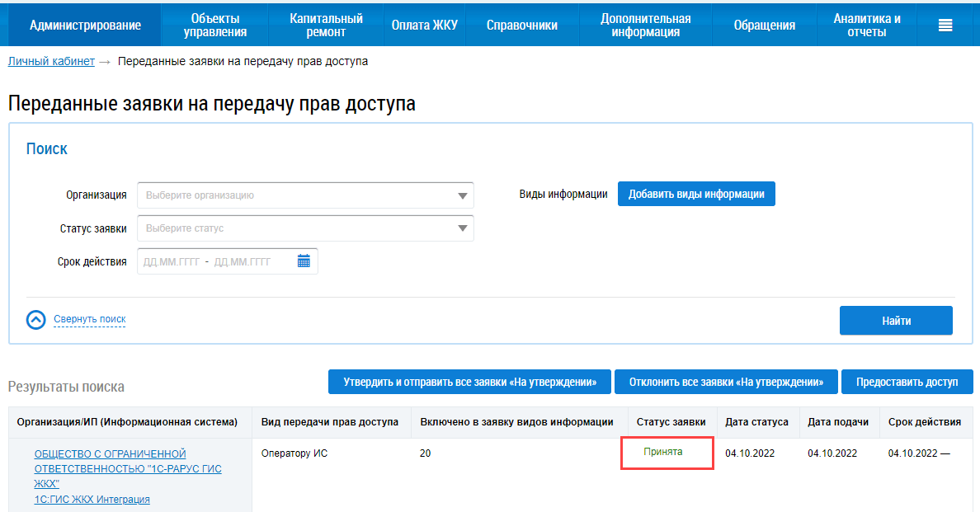
Task: Select the Капитальный ремонт menu
Action: 326,26
